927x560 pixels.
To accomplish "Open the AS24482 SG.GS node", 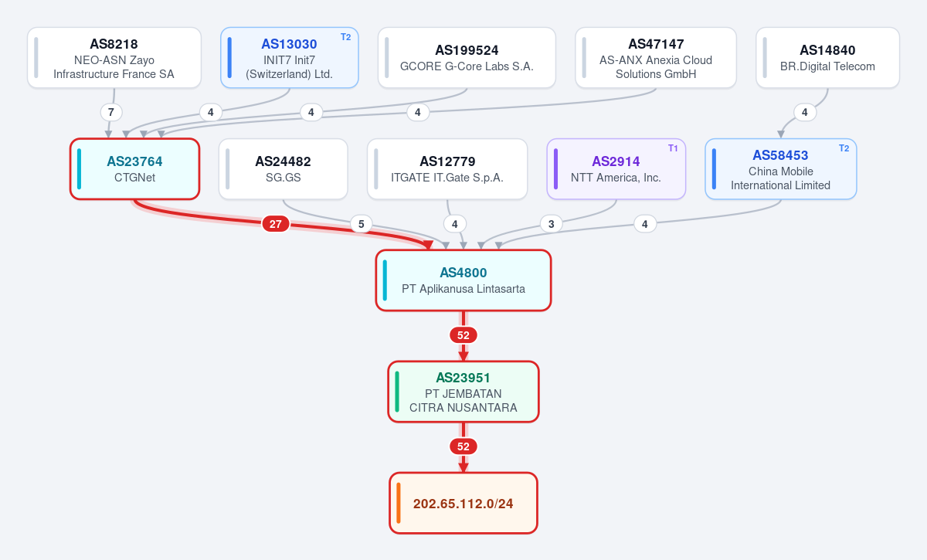I will point(284,169).
